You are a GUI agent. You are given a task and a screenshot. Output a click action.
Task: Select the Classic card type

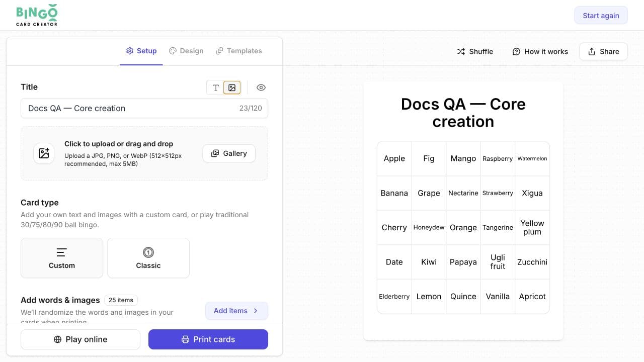[x=148, y=258]
